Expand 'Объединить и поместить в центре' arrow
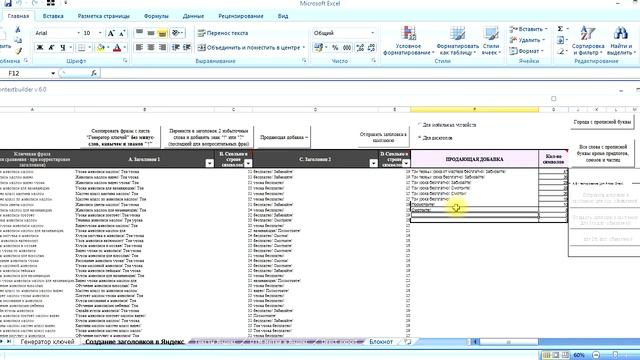Screen dimensions: 640x360 pos(304,48)
